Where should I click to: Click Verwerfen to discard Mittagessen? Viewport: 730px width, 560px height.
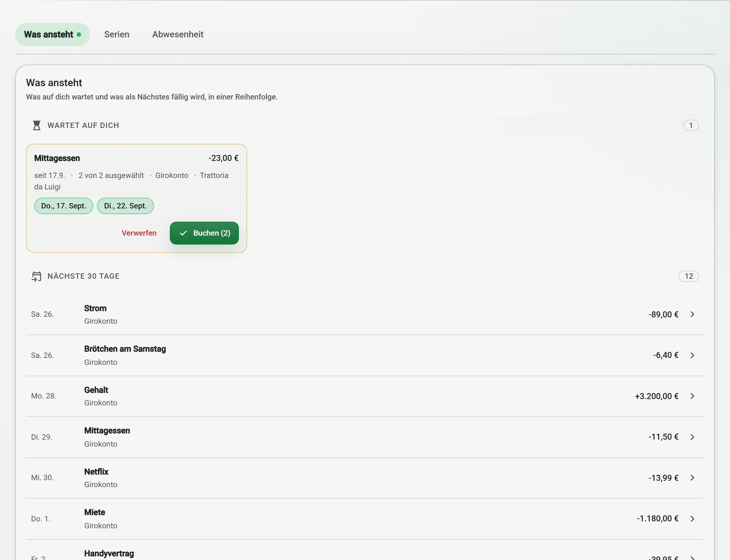139,233
